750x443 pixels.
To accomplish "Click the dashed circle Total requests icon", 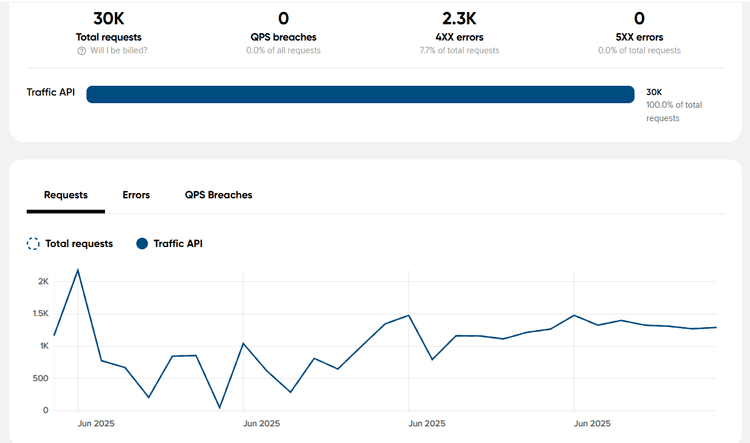I will pos(33,243).
